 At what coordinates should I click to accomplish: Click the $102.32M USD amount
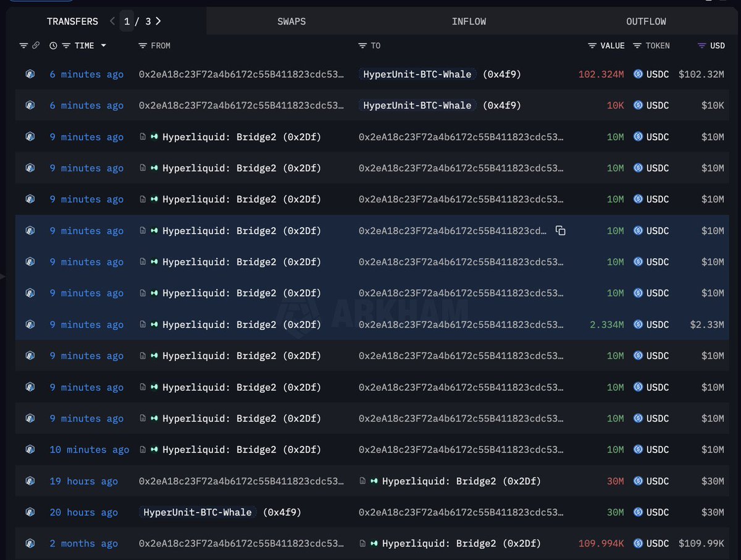coord(701,74)
